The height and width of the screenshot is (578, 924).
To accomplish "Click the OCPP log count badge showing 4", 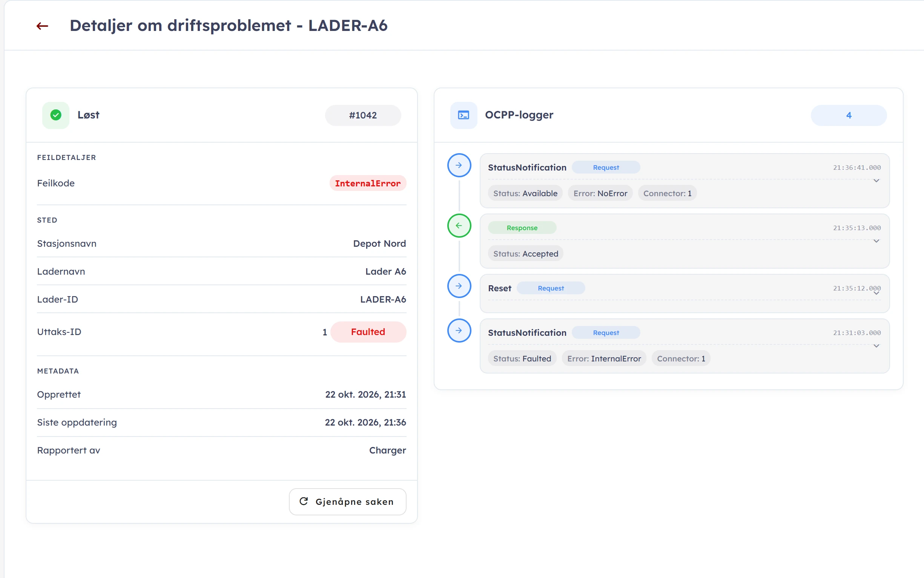I will tap(848, 115).
